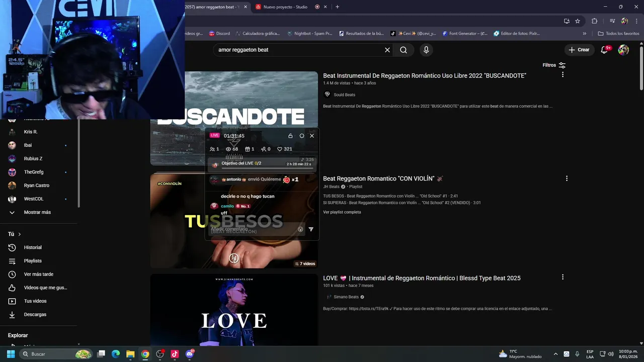Expand the Tú section chevron
Screen dimensions: 644x362
20,234
